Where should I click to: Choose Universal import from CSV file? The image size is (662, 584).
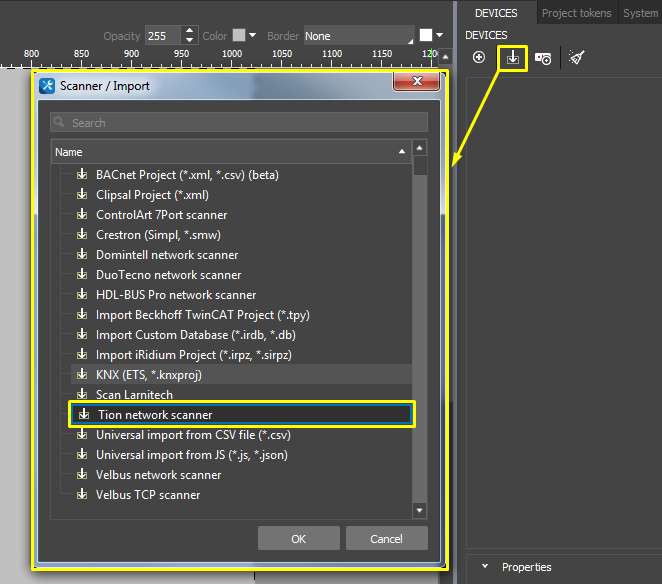193,435
